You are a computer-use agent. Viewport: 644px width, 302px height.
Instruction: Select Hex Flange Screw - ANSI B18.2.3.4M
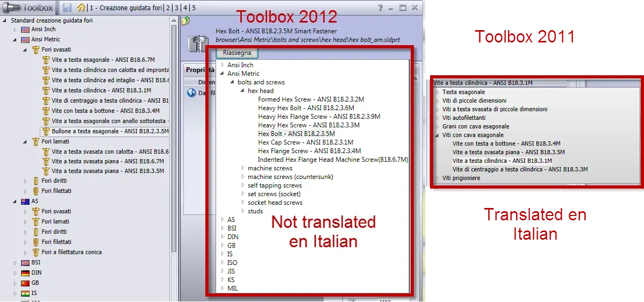point(309,151)
